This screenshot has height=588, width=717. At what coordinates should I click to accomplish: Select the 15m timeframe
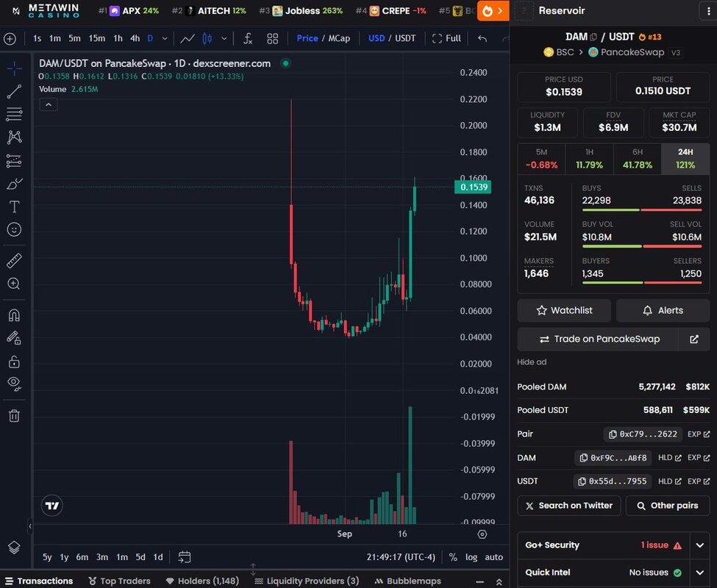pos(96,38)
